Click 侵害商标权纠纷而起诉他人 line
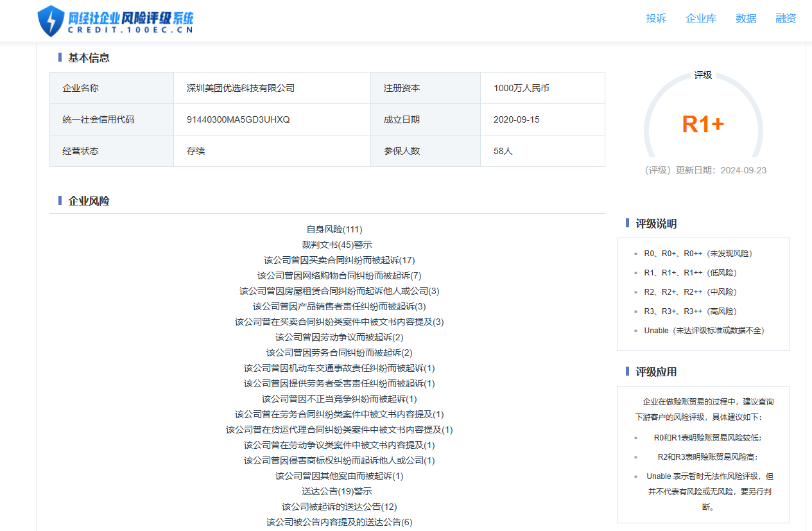 point(340,460)
